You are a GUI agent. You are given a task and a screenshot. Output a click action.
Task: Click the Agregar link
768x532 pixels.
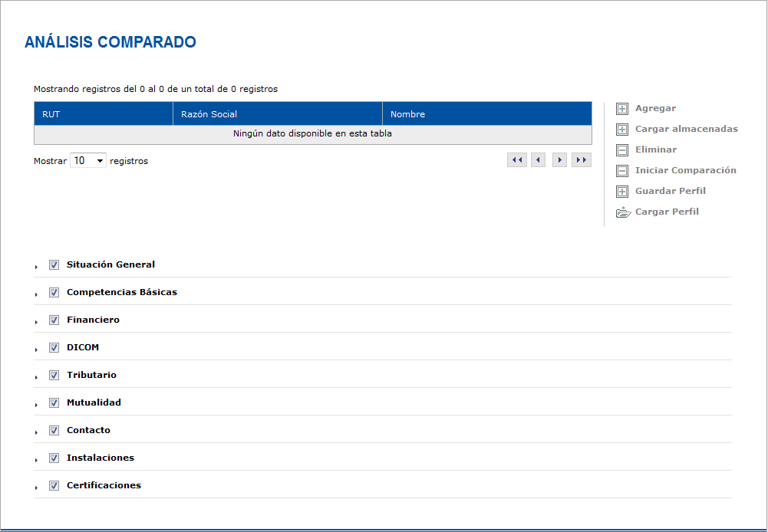point(655,108)
